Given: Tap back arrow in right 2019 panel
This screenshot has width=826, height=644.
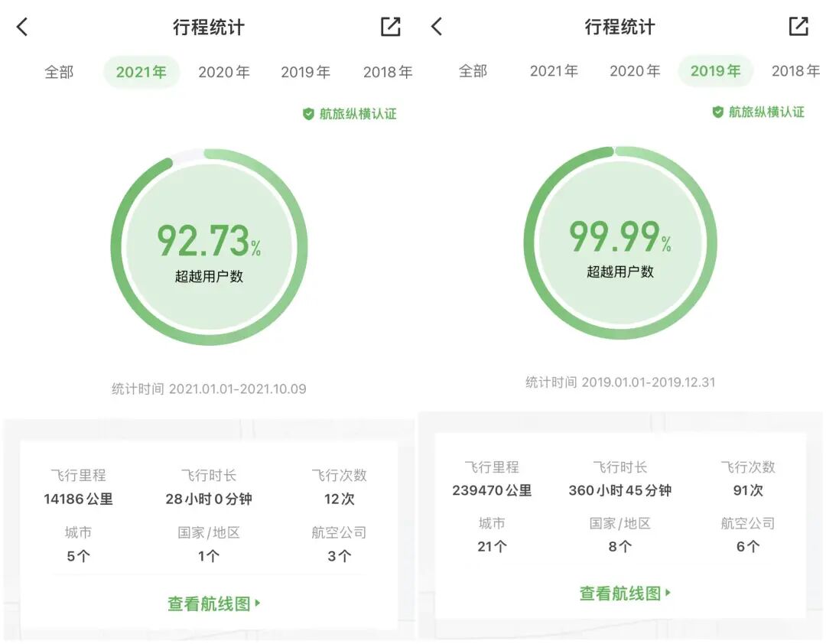Looking at the screenshot, I should point(437,26).
